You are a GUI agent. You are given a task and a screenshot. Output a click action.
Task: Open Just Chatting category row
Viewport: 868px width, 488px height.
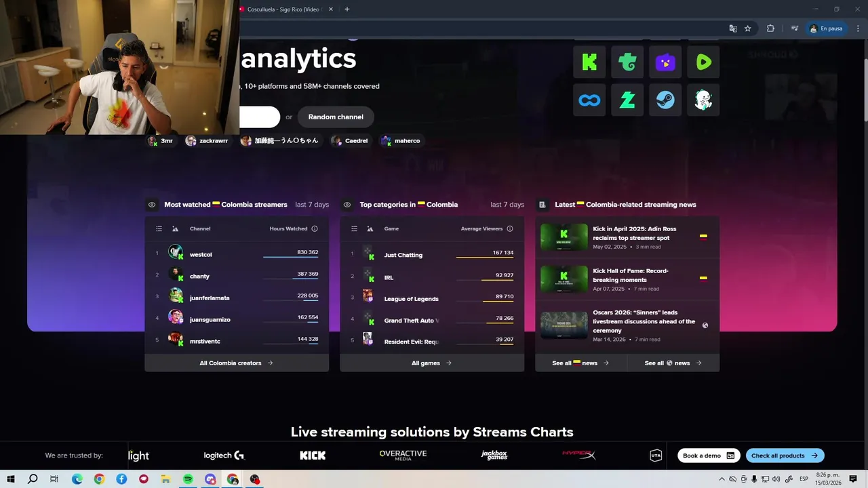[x=432, y=255]
